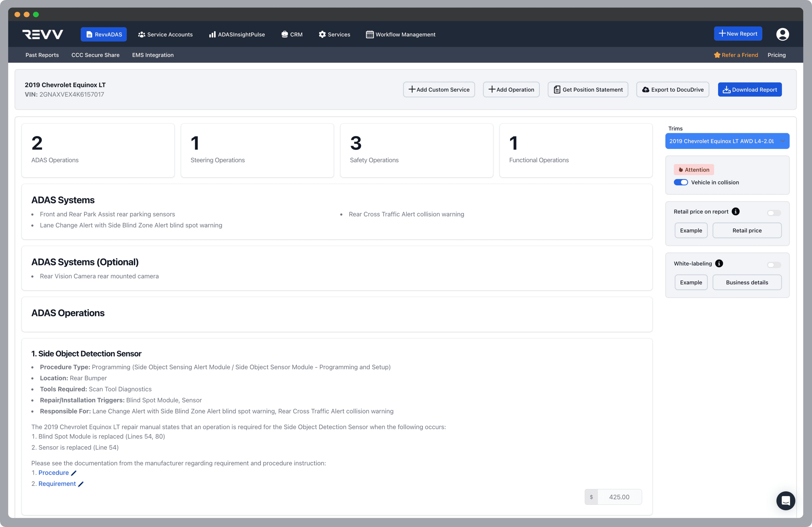Click the Download Report button

coord(750,90)
